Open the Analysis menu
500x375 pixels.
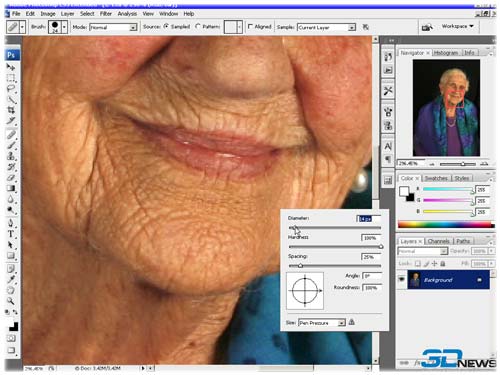(x=127, y=14)
